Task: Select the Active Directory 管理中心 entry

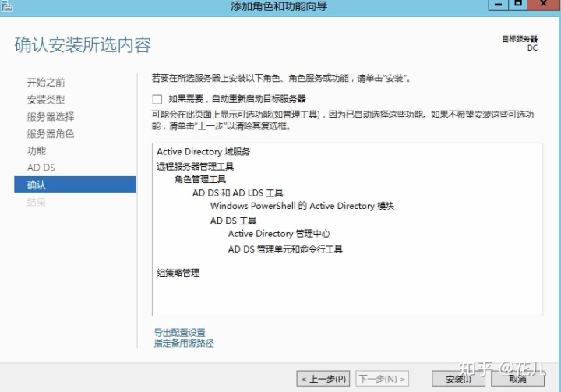Action: (x=279, y=234)
